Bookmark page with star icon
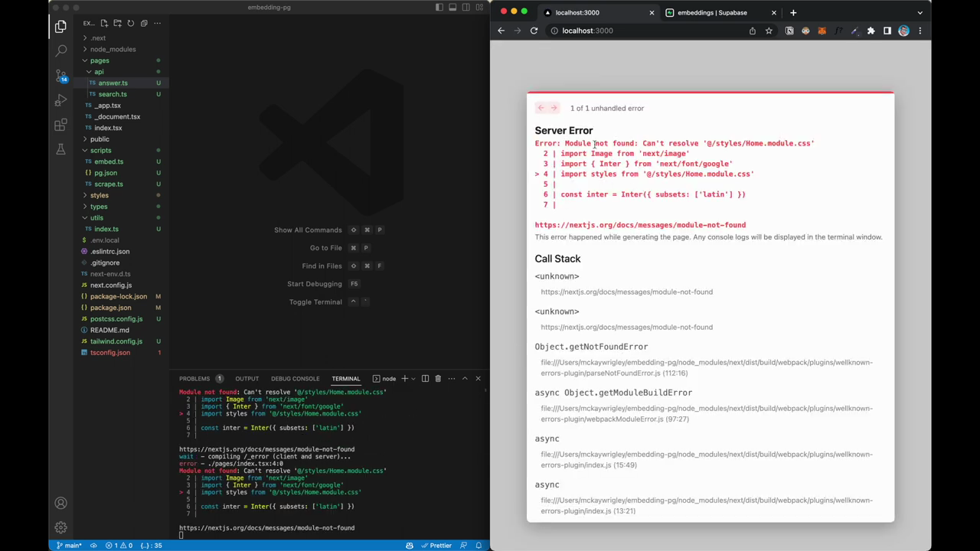 click(769, 31)
